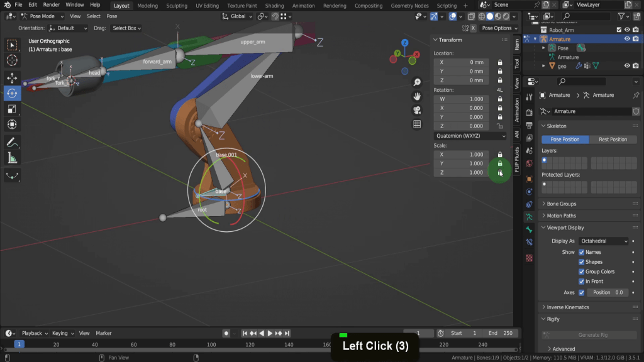Open the Display As Octahedral dropdown
The width and height of the screenshot is (644, 362).
tap(603, 241)
